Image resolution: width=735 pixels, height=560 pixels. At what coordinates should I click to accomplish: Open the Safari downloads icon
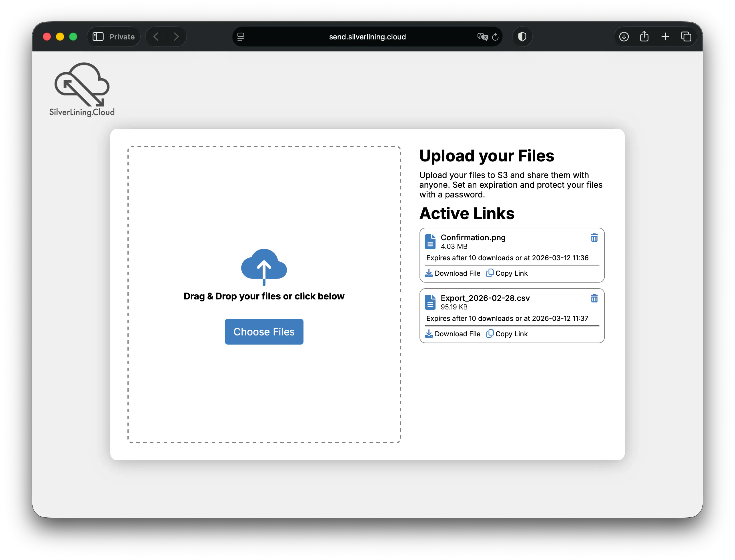[x=624, y=37]
